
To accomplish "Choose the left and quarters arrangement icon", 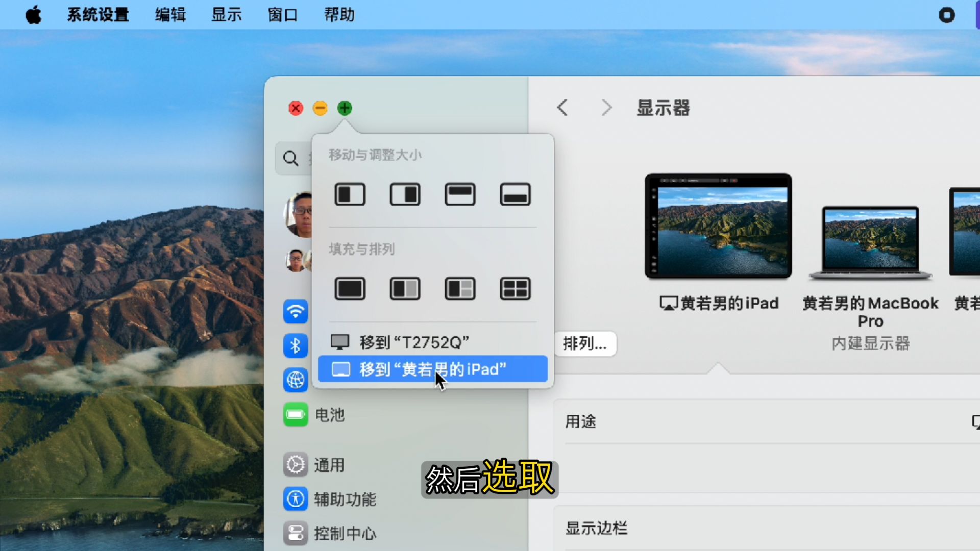I will [x=460, y=289].
